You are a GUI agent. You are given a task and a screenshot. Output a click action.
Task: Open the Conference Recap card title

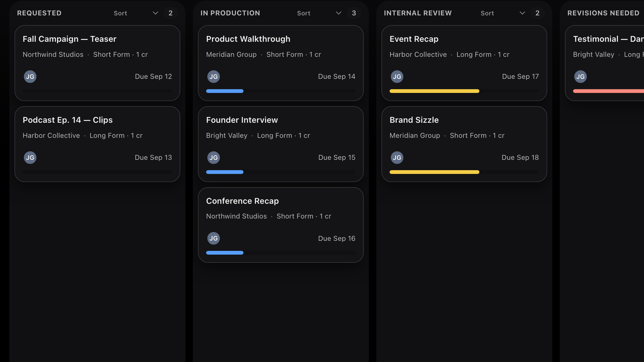pos(242,201)
